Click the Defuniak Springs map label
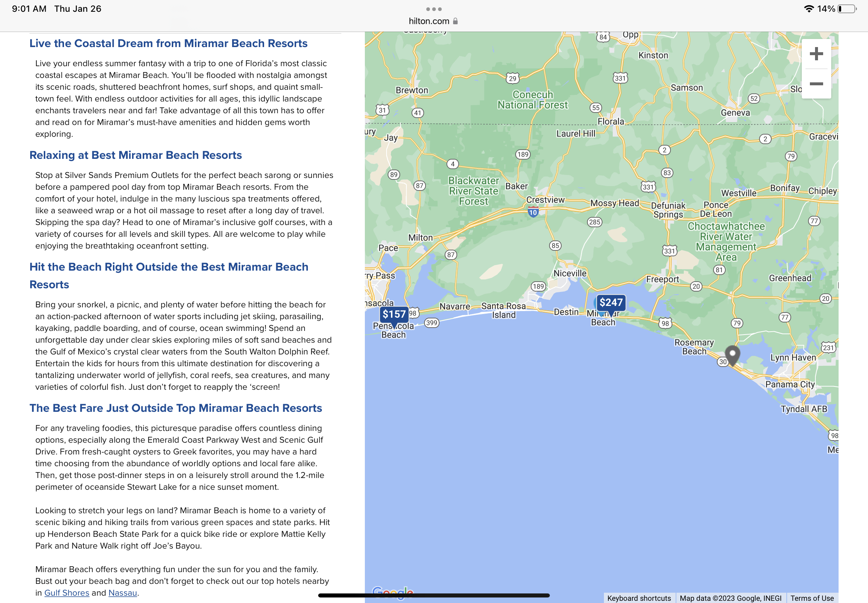This screenshot has width=868, height=603. click(668, 210)
